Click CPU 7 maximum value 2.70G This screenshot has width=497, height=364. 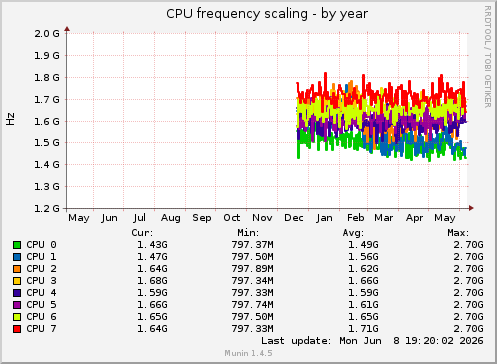[468, 329]
